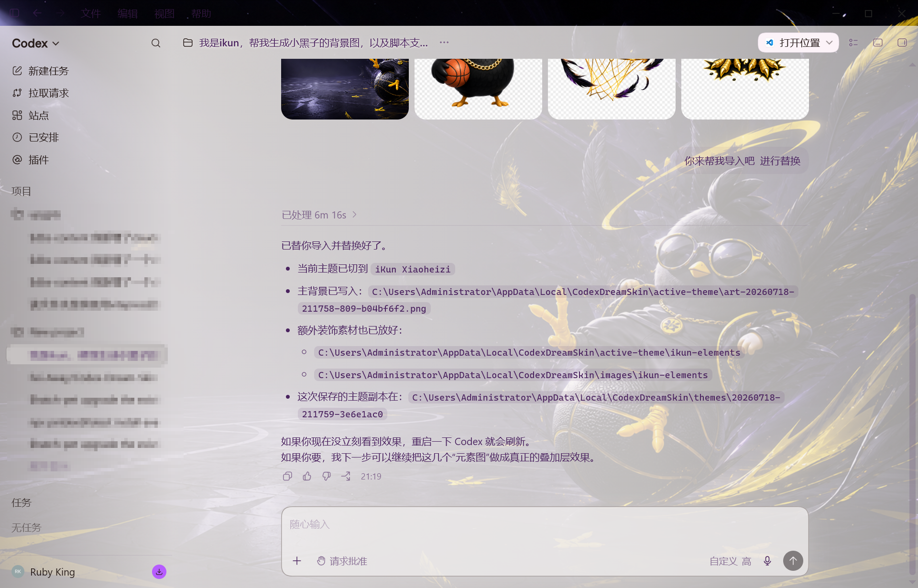Click the Ruby King avatar

click(18, 572)
